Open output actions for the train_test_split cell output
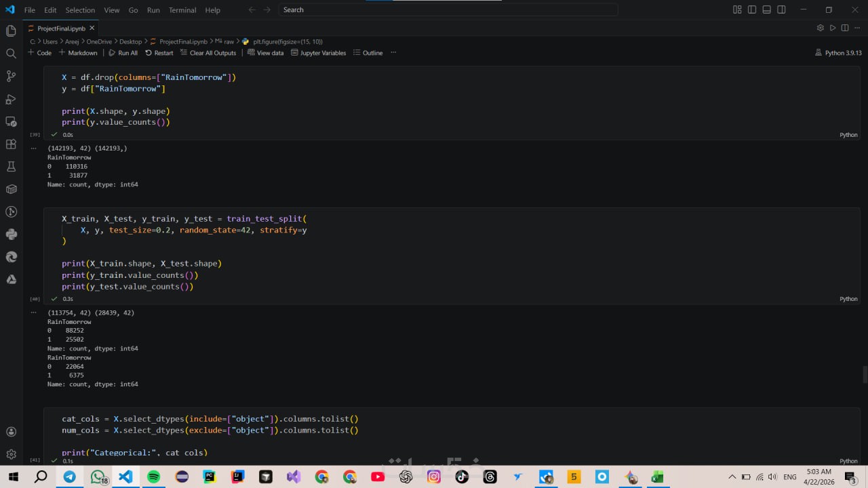 33,312
